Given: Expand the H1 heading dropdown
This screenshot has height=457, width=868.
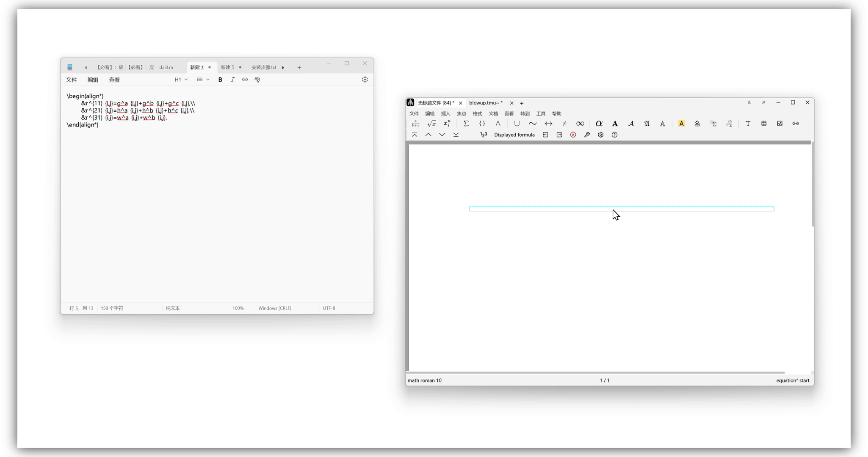Looking at the screenshot, I should click(x=181, y=80).
